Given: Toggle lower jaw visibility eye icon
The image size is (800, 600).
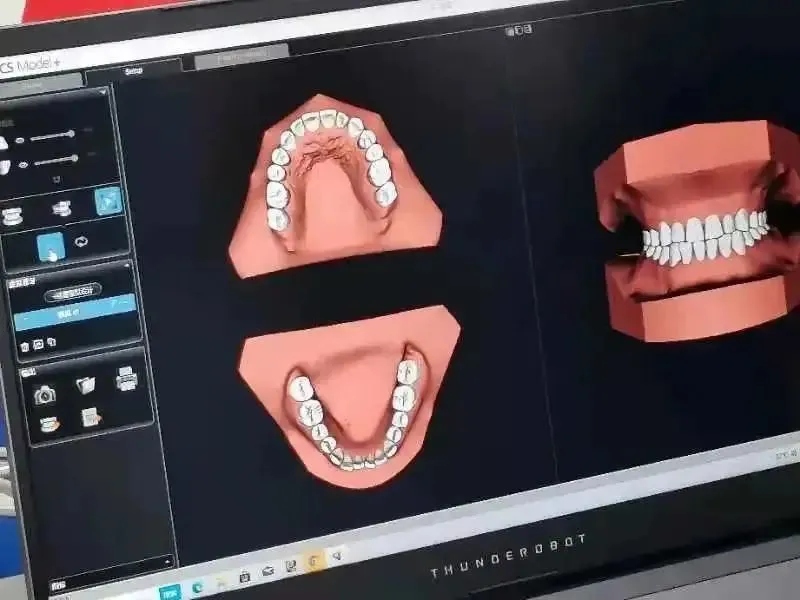Looking at the screenshot, I should click(x=24, y=164).
